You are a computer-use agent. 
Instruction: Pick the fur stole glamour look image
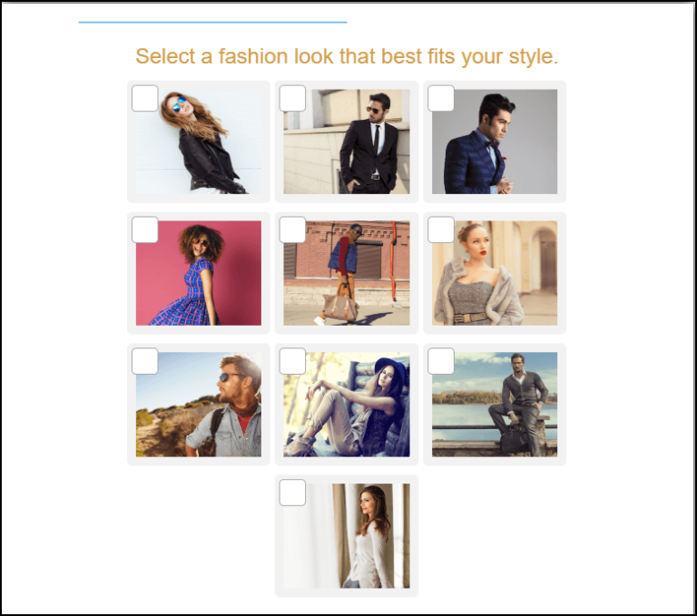point(495,273)
